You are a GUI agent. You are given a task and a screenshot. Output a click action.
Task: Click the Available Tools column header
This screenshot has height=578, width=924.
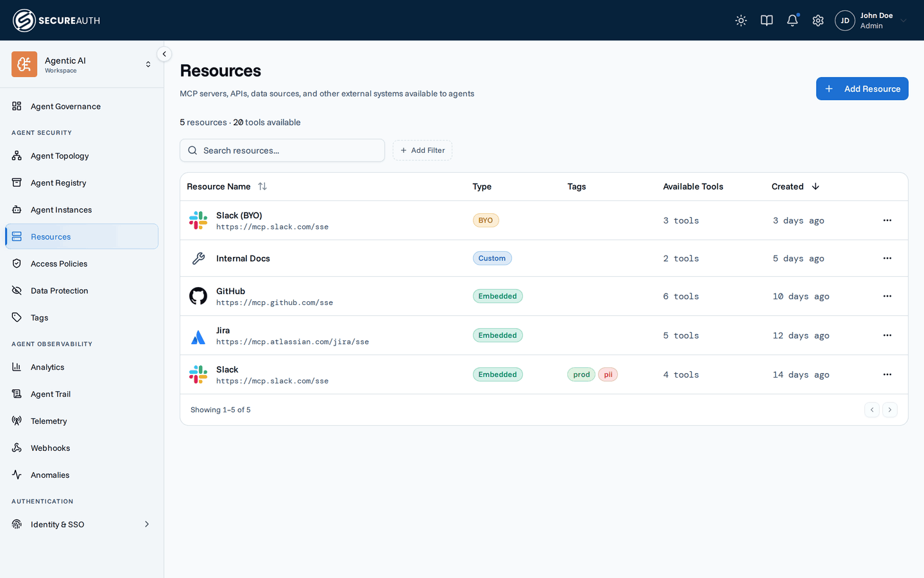tap(693, 186)
